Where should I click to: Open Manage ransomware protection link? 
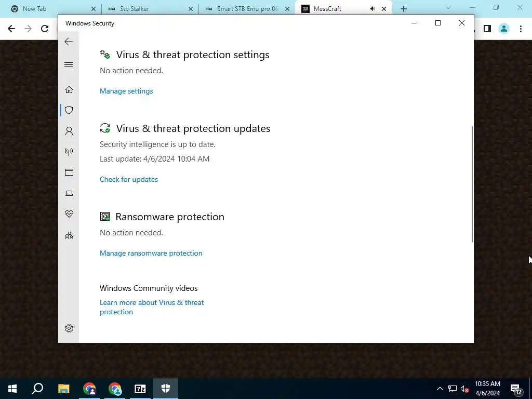(x=151, y=253)
